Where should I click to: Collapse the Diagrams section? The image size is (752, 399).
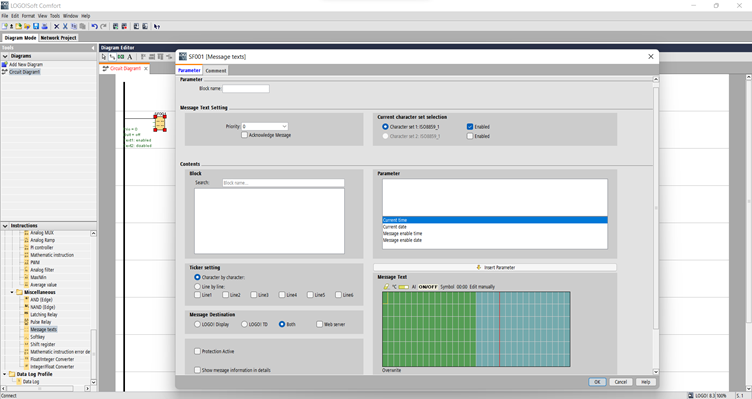tap(5, 56)
